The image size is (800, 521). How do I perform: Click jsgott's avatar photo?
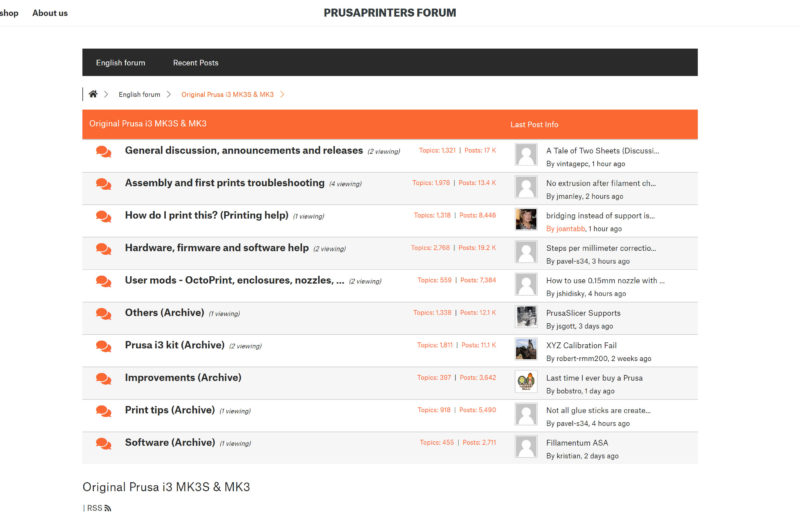point(526,317)
